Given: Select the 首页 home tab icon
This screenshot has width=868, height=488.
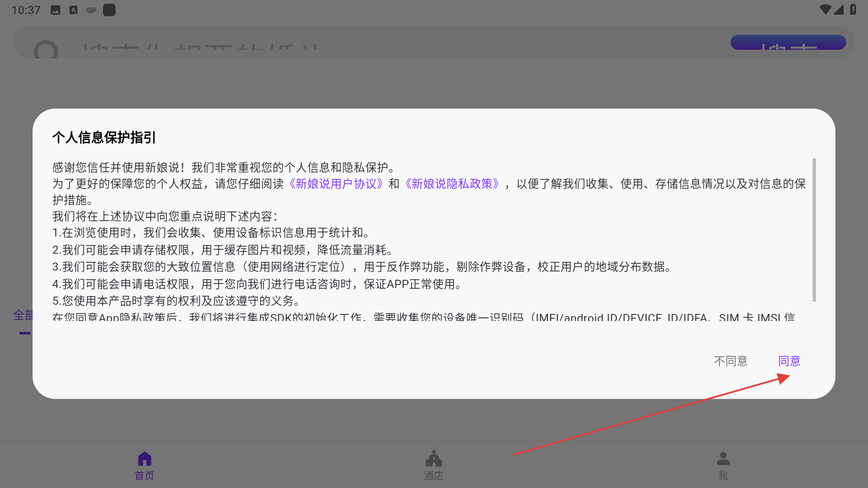Looking at the screenshot, I should pos(145,459).
